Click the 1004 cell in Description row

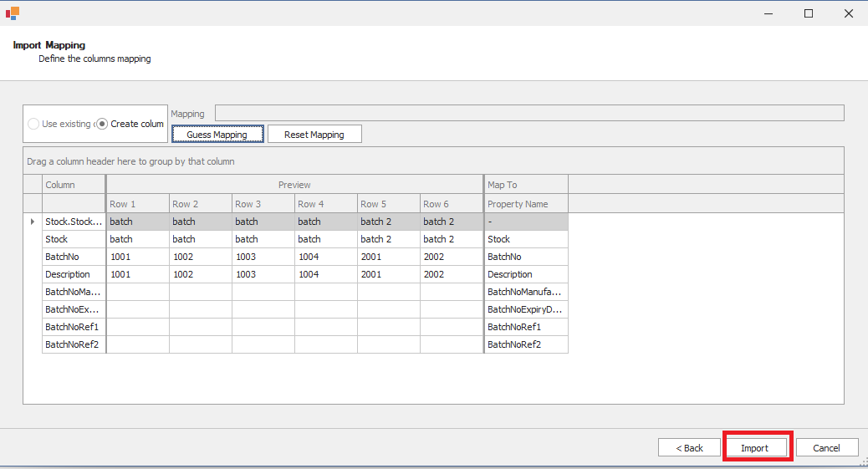326,274
